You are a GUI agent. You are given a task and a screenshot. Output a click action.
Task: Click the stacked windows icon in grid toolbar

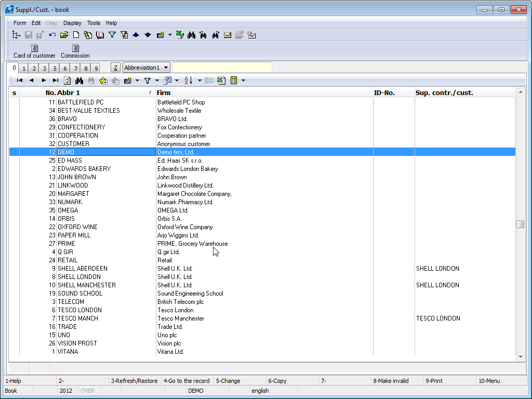click(x=167, y=81)
